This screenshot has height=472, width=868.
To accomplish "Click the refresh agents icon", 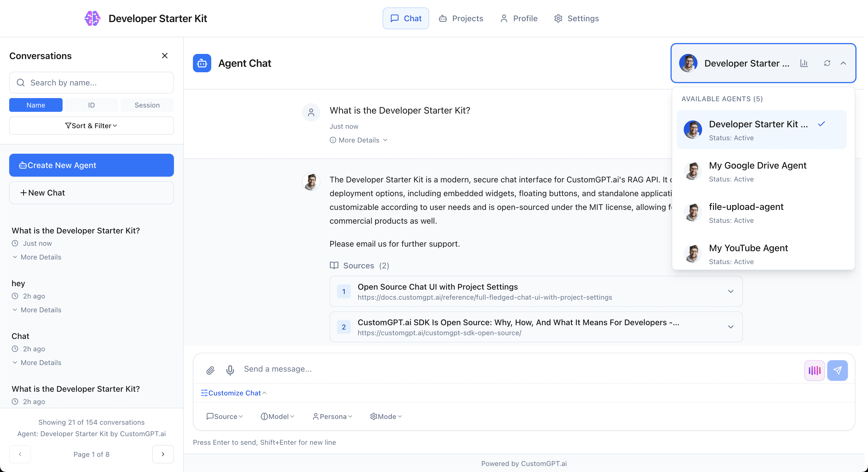I will [827, 63].
